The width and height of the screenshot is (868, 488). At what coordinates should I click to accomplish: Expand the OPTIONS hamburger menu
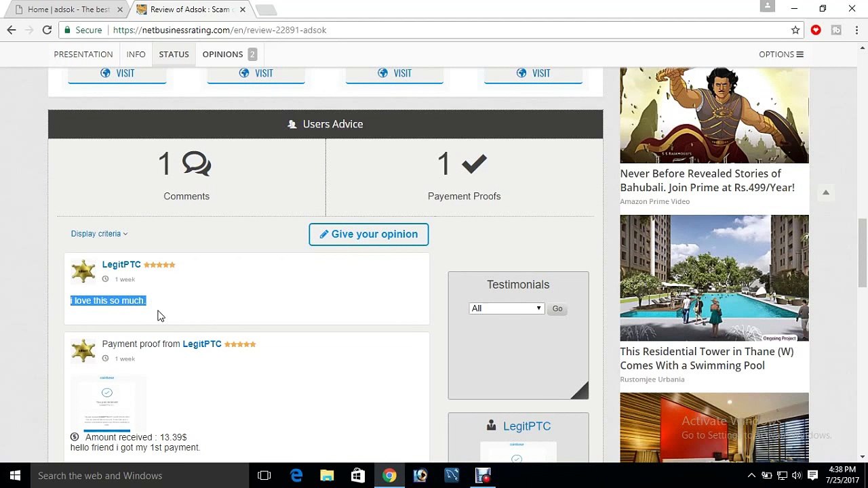click(x=781, y=54)
